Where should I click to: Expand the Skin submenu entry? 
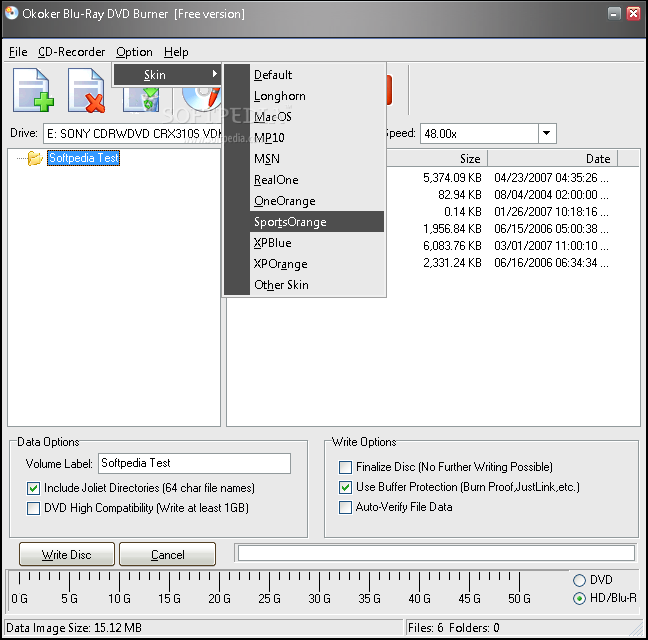click(x=167, y=75)
